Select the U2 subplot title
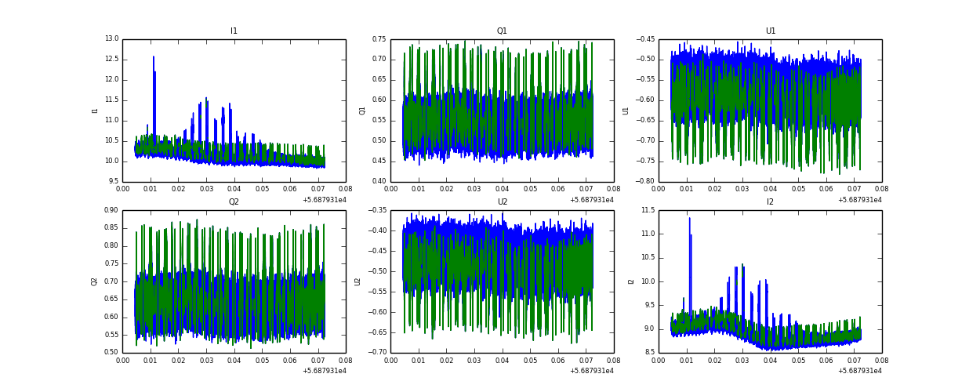980x392 pixels. (502, 202)
